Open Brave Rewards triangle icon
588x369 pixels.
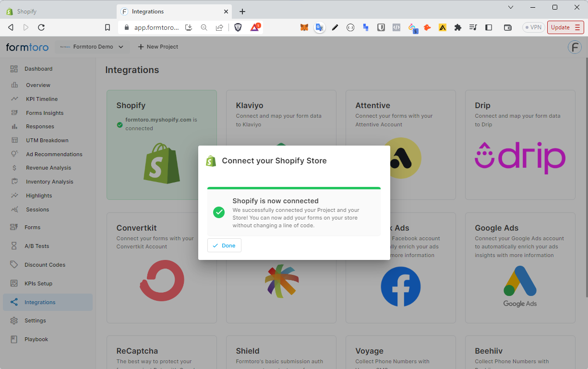pos(255,27)
